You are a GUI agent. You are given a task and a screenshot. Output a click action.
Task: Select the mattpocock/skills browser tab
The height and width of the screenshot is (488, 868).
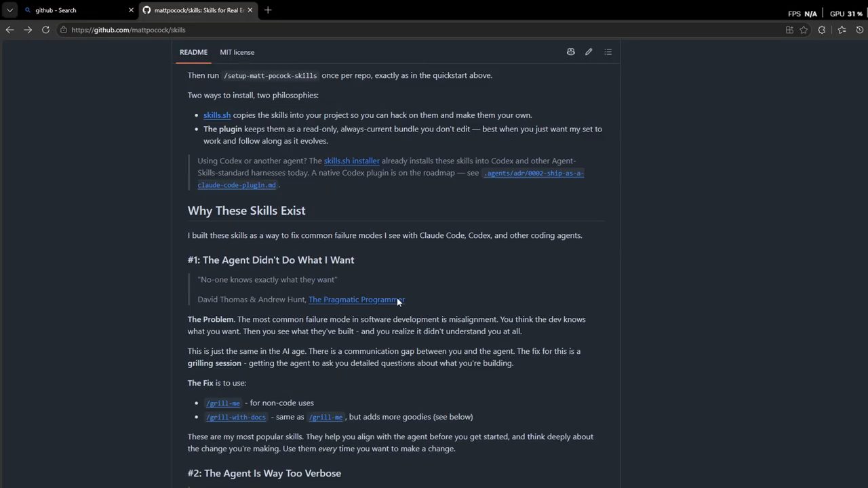click(x=198, y=10)
